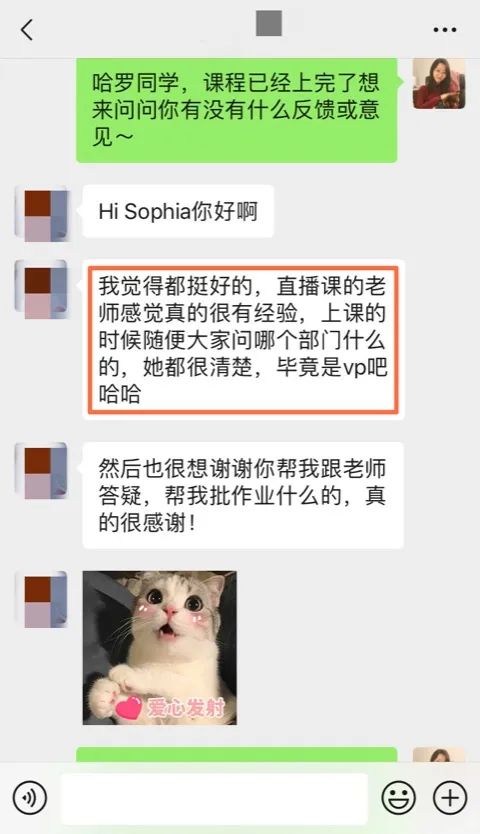
Task: Open the plus attachments menu
Action: coord(450,798)
